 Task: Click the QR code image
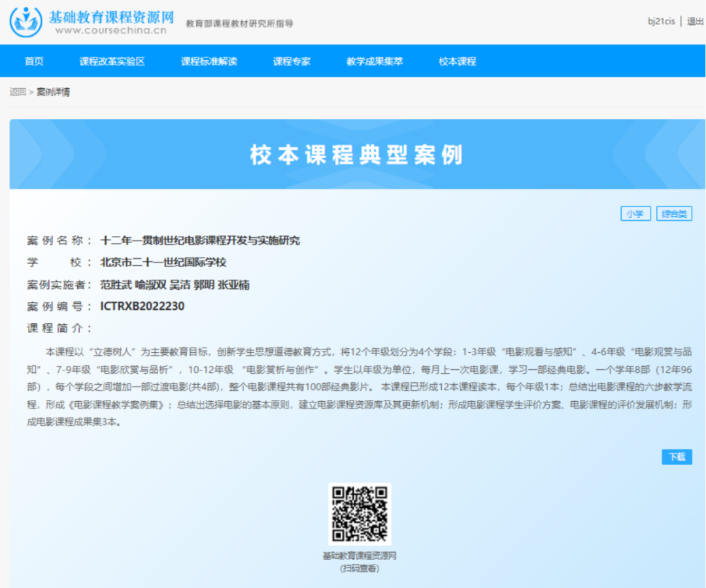click(360, 514)
